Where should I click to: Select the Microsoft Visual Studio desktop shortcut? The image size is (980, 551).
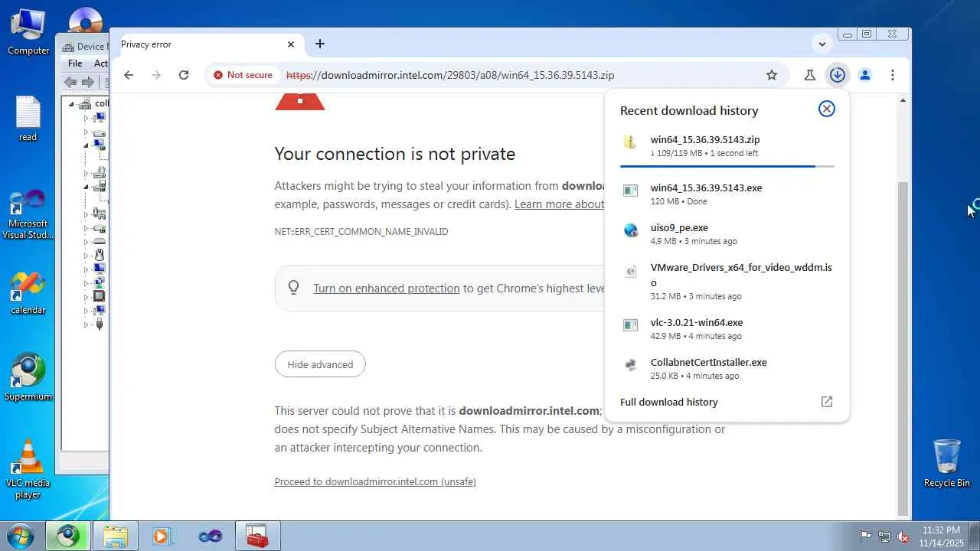pyautogui.click(x=28, y=214)
